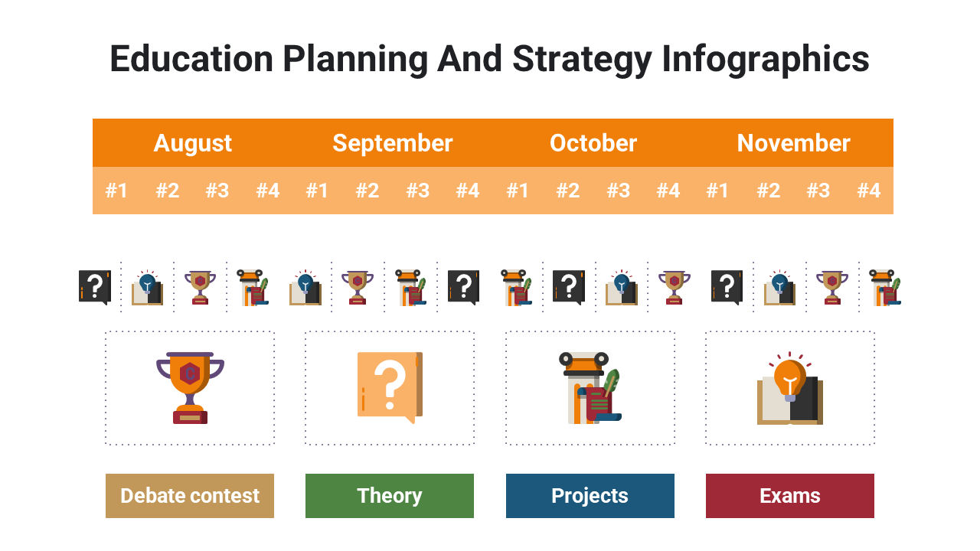The height and width of the screenshot is (551, 980).
Task: Click the Debate contest label
Action: pos(190,496)
